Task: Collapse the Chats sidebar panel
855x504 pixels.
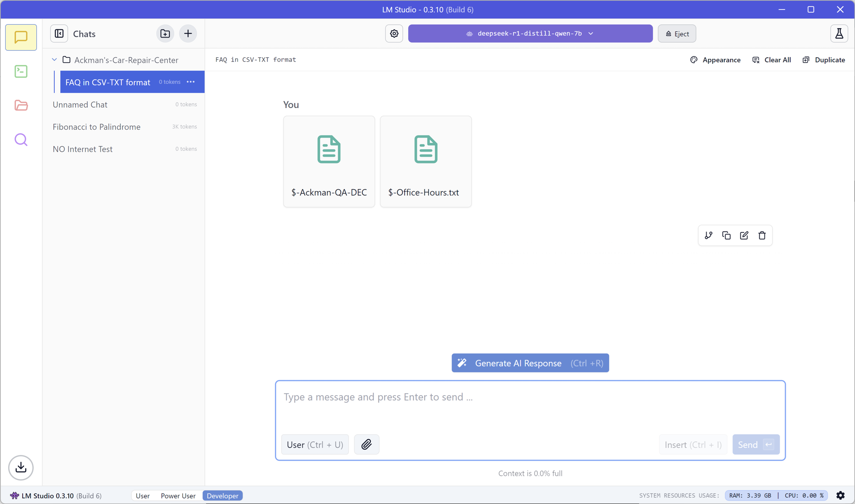Action: [x=59, y=33]
